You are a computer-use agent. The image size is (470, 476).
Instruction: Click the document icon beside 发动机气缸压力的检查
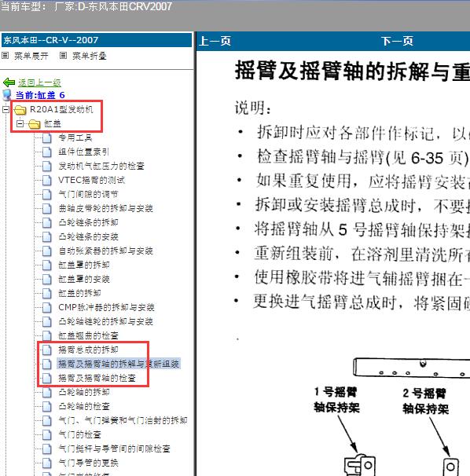click(x=47, y=166)
